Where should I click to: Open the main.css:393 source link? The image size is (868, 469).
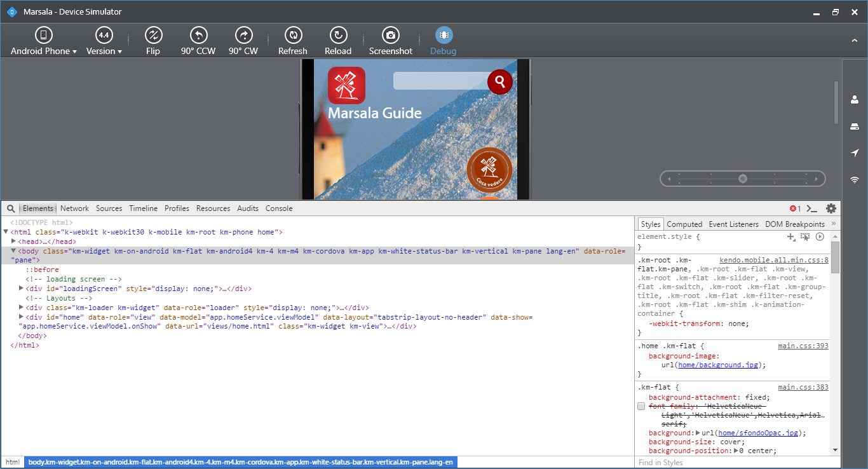click(803, 346)
